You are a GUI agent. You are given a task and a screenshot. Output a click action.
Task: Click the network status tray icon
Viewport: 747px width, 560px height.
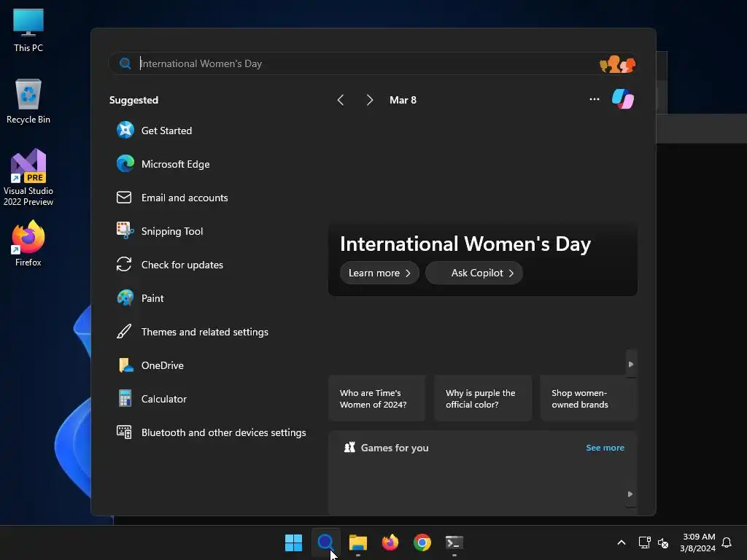645,542
